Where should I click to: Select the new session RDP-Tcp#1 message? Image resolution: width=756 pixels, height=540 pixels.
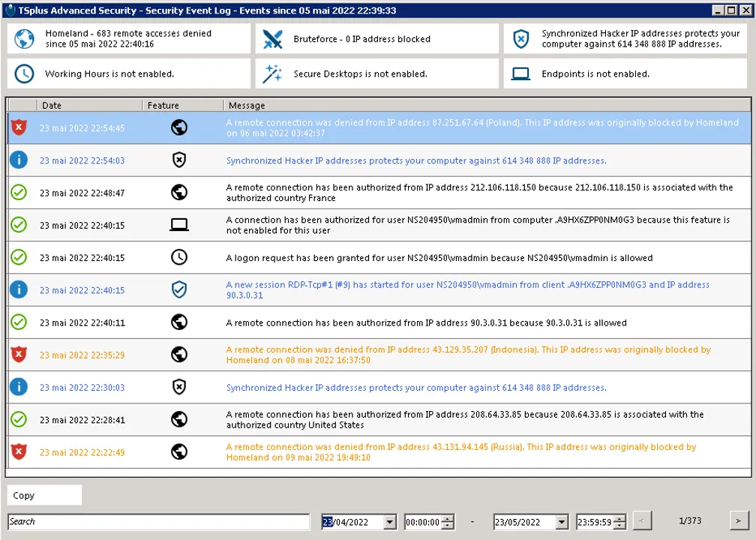click(468, 289)
